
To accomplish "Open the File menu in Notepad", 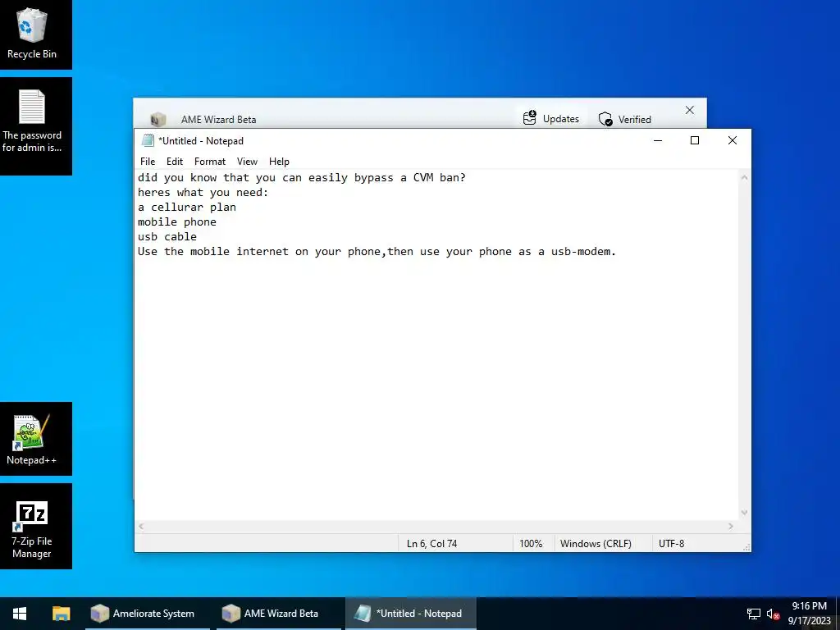I will click(x=148, y=162).
